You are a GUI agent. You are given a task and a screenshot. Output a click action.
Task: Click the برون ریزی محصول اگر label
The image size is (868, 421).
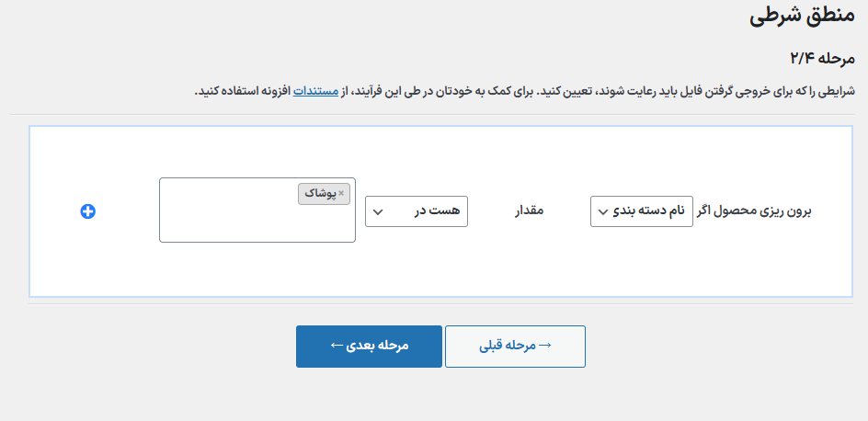pos(765,211)
